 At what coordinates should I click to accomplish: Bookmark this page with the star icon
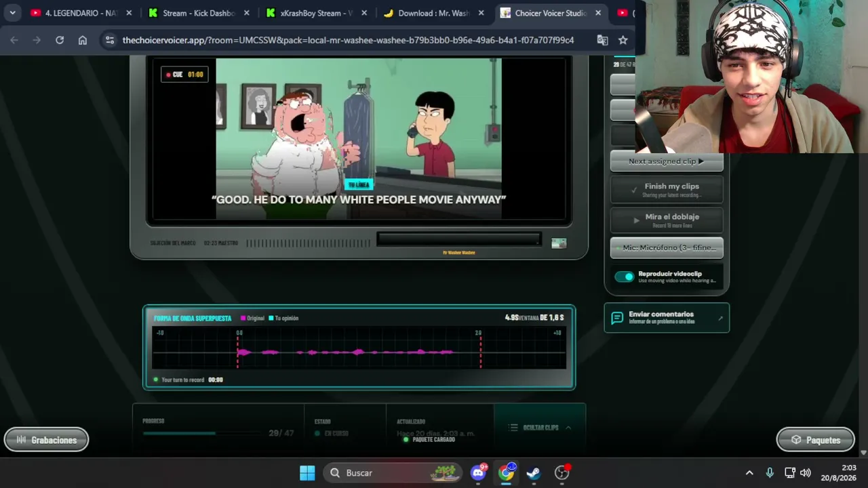click(x=623, y=40)
